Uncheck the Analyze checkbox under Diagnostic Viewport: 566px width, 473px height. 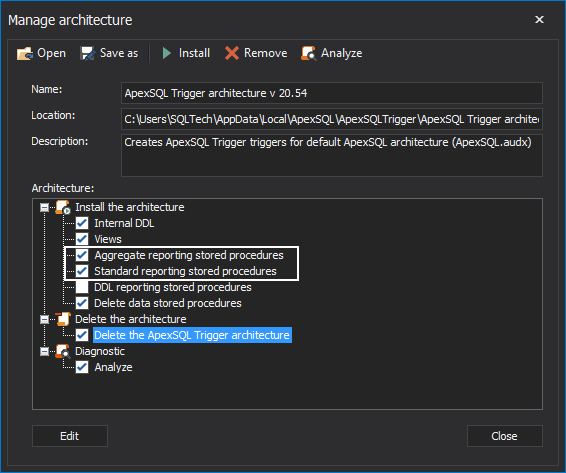click(x=82, y=367)
